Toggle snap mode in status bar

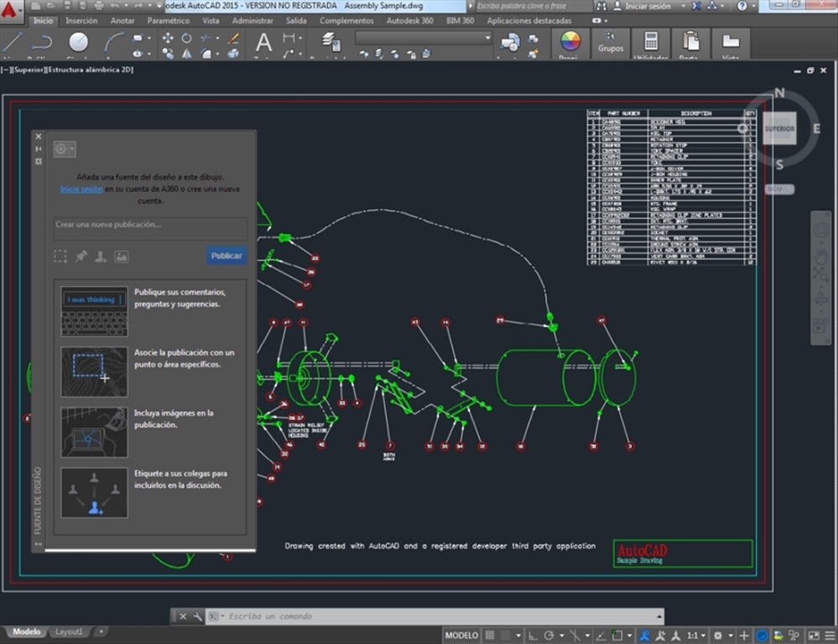click(x=505, y=636)
